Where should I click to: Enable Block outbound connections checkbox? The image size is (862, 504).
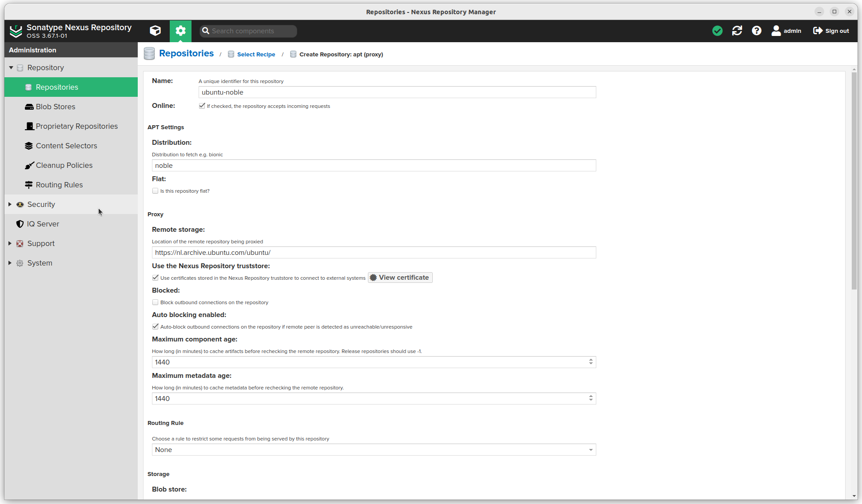click(155, 302)
